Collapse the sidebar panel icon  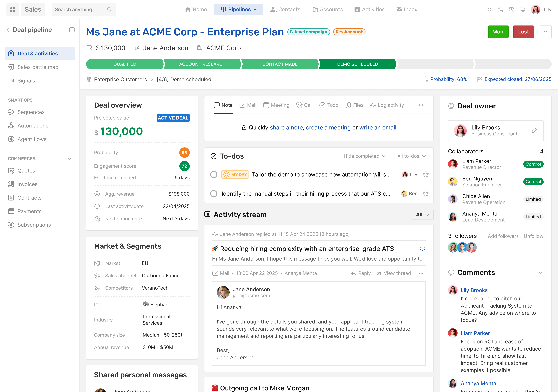pyautogui.click(x=72, y=30)
